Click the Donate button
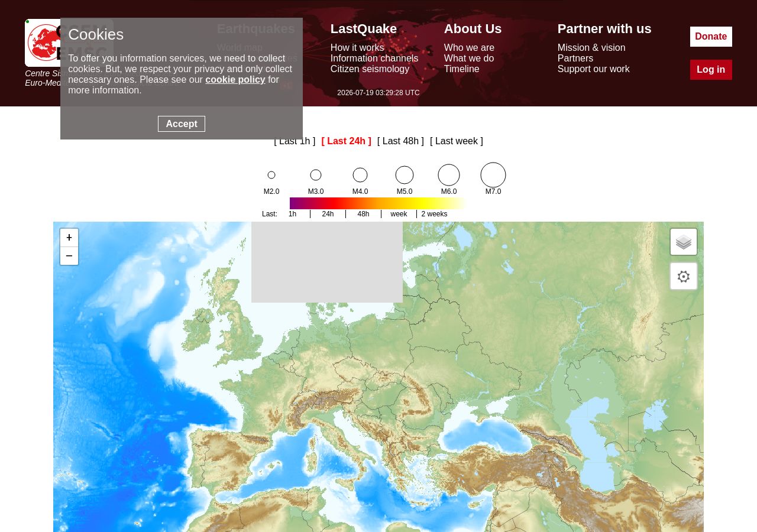The height and width of the screenshot is (532, 757). click(x=711, y=37)
